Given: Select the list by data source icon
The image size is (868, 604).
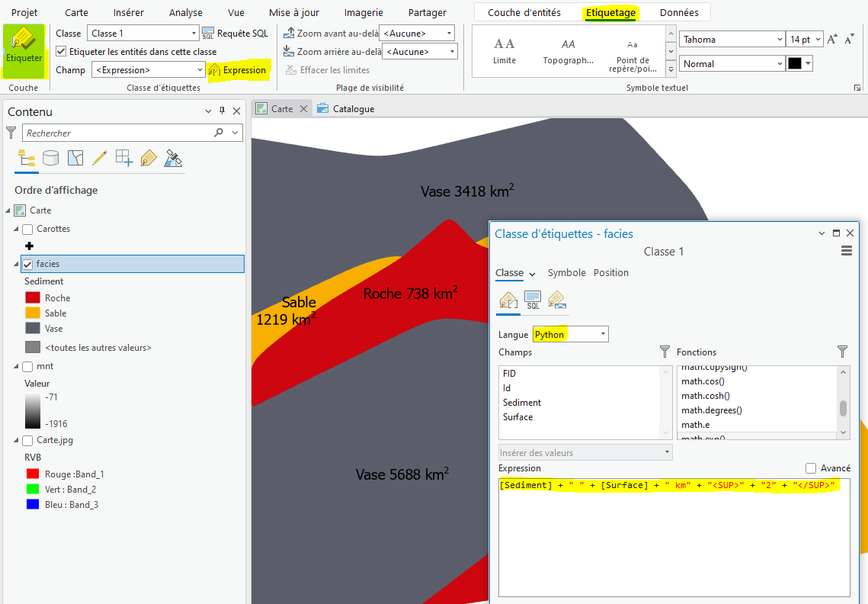Looking at the screenshot, I should [51, 158].
